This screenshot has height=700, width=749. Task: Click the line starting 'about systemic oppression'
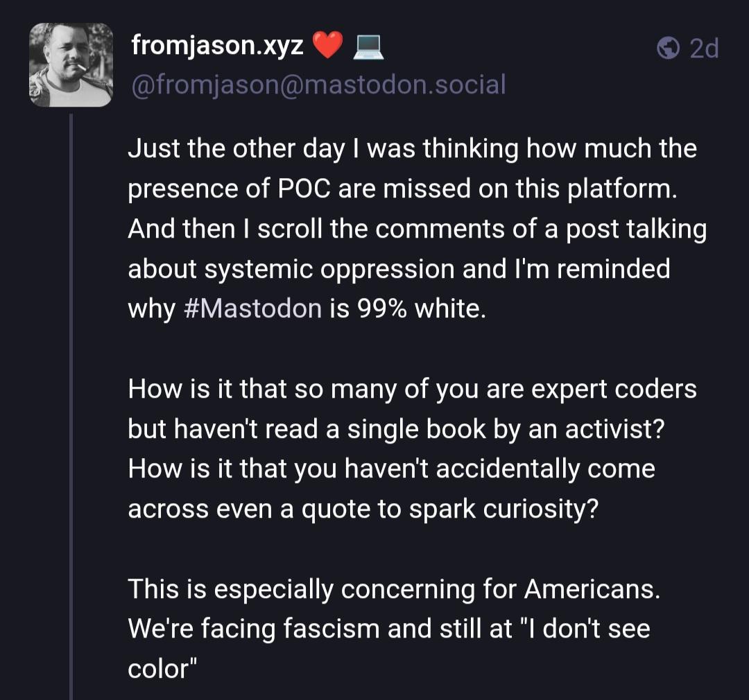tap(399, 268)
